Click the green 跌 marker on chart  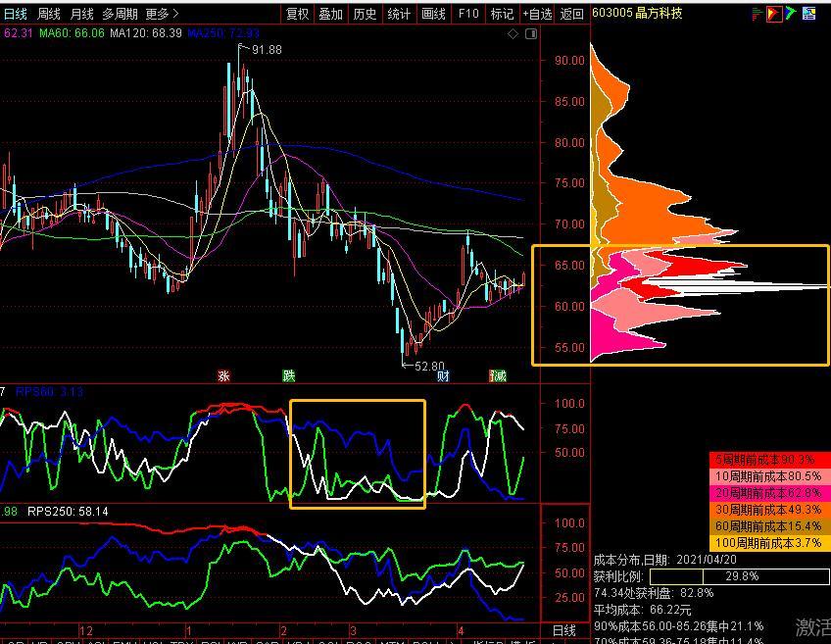pos(288,375)
